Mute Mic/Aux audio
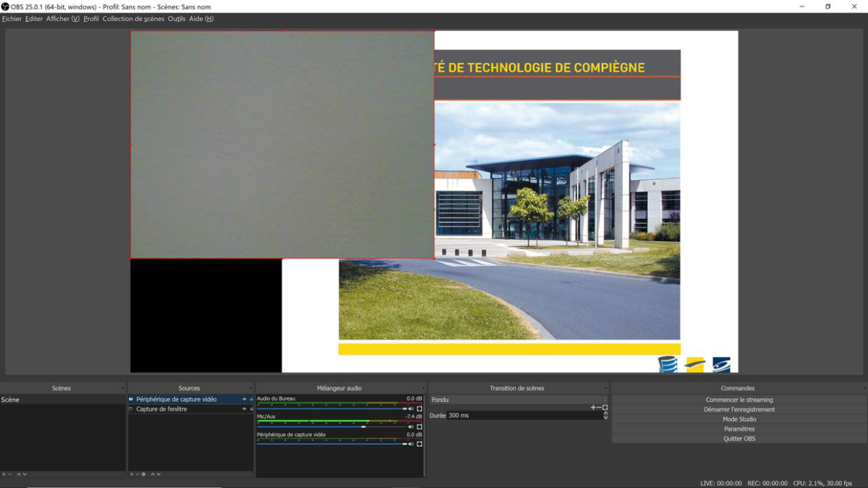Viewport: 868px width, 488px height. click(411, 427)
